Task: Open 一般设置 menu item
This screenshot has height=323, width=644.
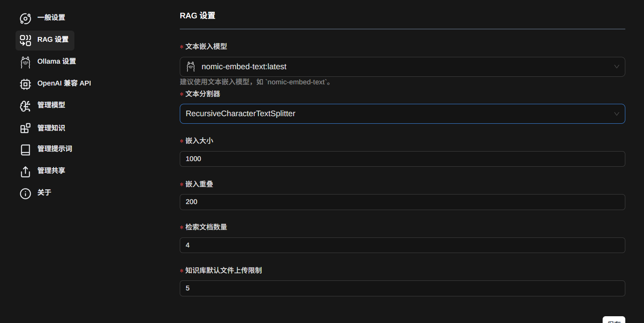Action: tap(51, 18)
